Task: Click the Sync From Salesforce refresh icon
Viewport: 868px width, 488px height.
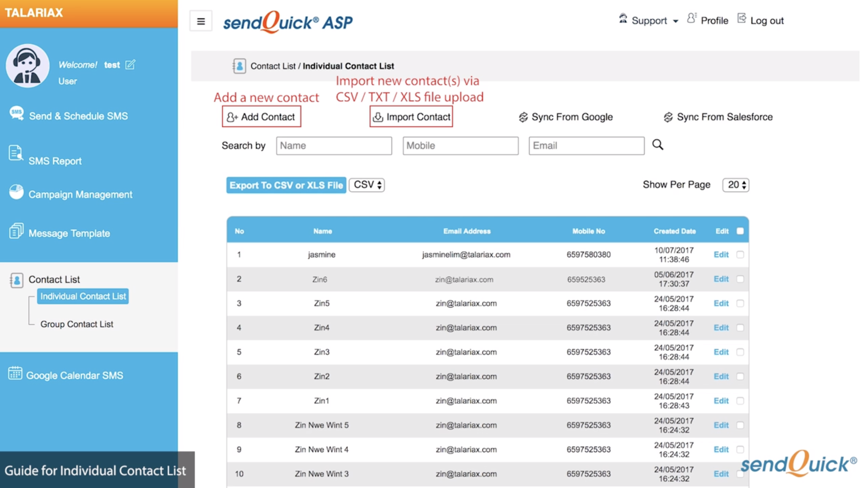Action: (x=668, y=117)
